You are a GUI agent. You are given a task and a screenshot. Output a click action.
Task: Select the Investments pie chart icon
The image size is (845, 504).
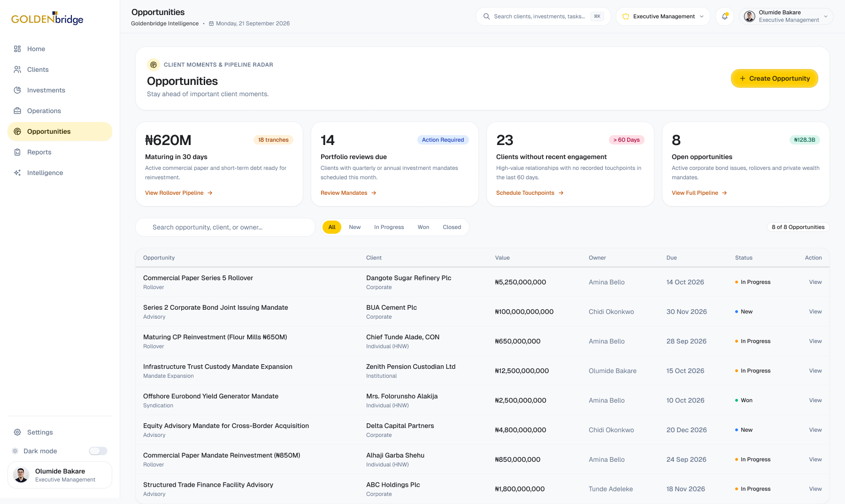(17, 90)
